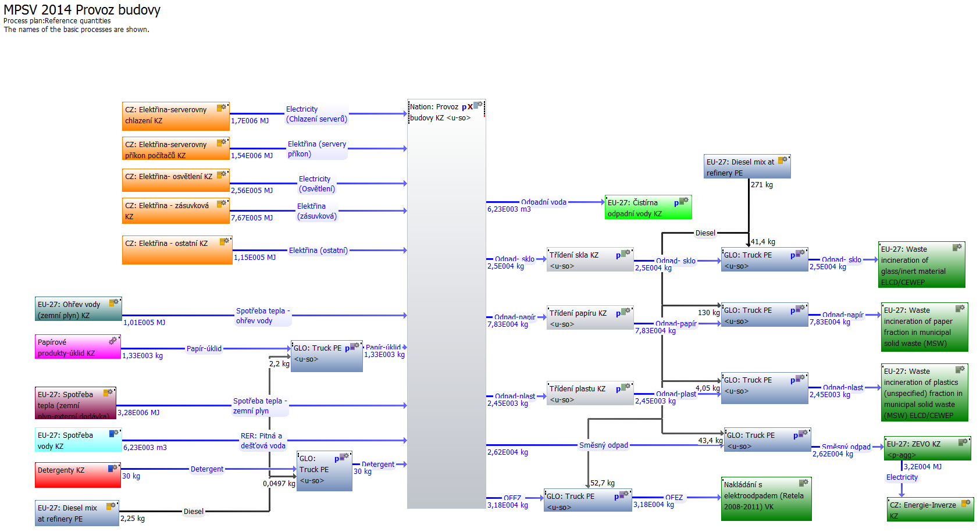Screen dimensions: 980x532
Task: Click the 'Electricity (Chlazení serverů)' flow label
Action: tap(316, 114)
